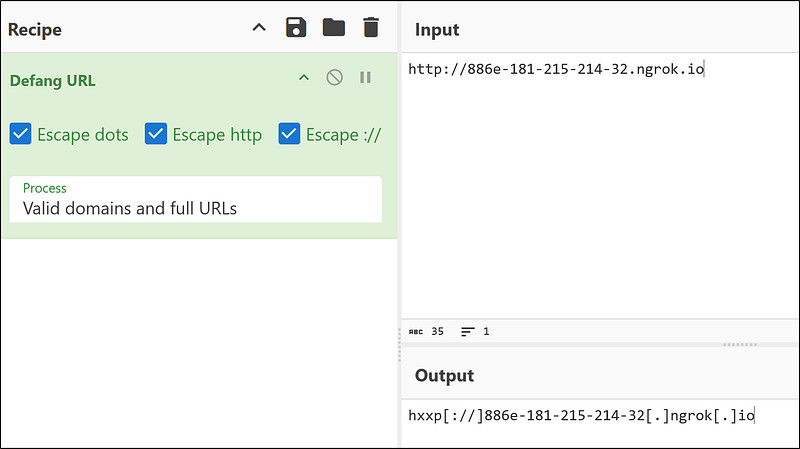
Task: Click the Load recipe folder icon
Action: pos(334,28)
